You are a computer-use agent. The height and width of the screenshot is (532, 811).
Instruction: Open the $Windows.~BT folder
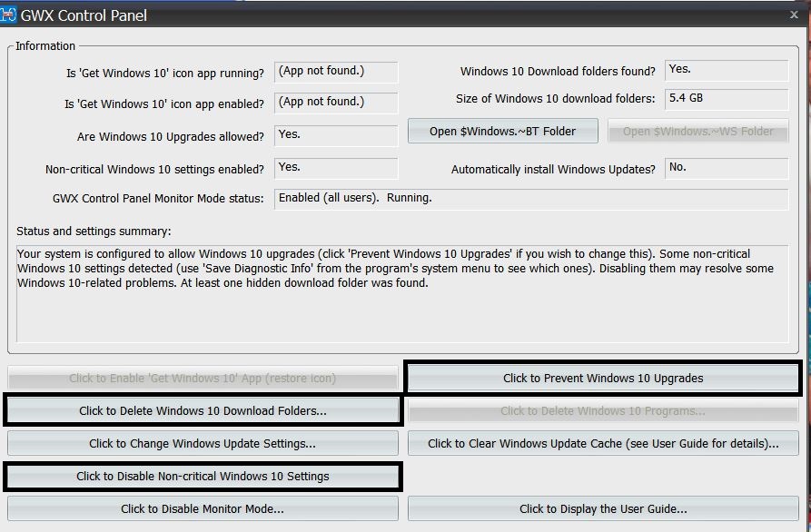[502, 131]
